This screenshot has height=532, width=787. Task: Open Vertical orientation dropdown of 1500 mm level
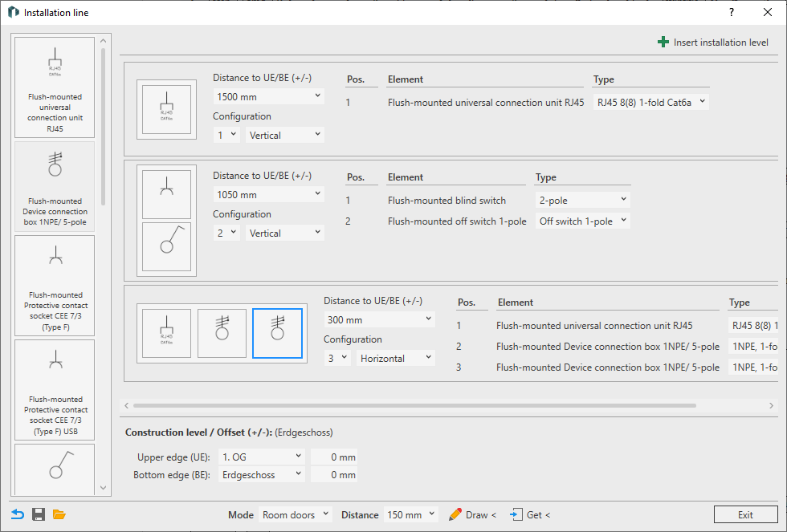[284, 135]
